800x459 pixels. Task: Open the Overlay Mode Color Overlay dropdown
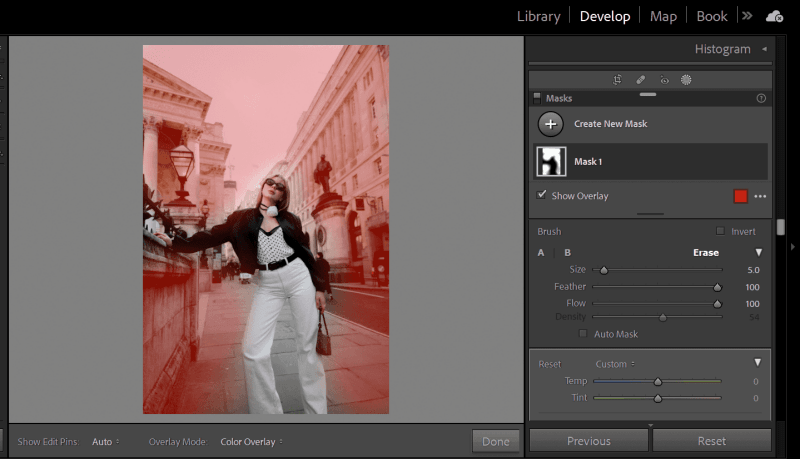pos(252,441)
